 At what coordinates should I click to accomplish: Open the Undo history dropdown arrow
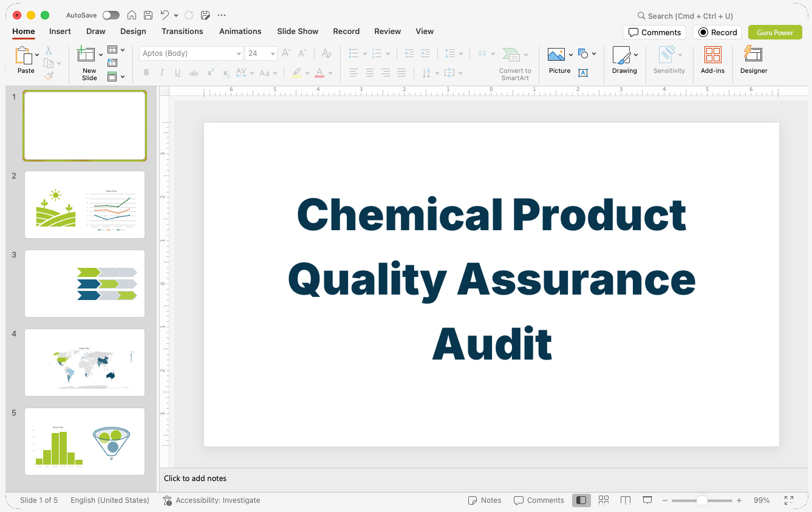coord(176,15)
